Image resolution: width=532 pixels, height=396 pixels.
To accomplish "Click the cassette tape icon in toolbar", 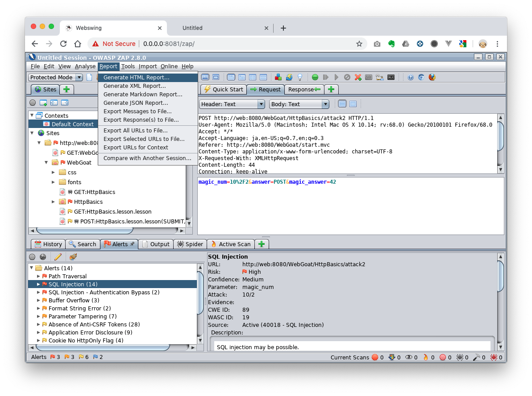I will pos(391,77).
